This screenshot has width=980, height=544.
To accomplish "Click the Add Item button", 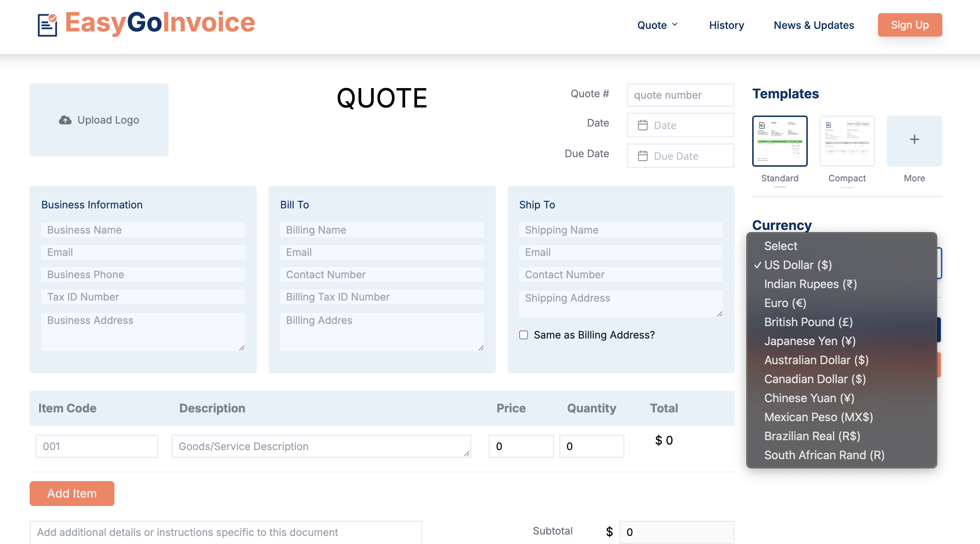I will pos(72,493).
